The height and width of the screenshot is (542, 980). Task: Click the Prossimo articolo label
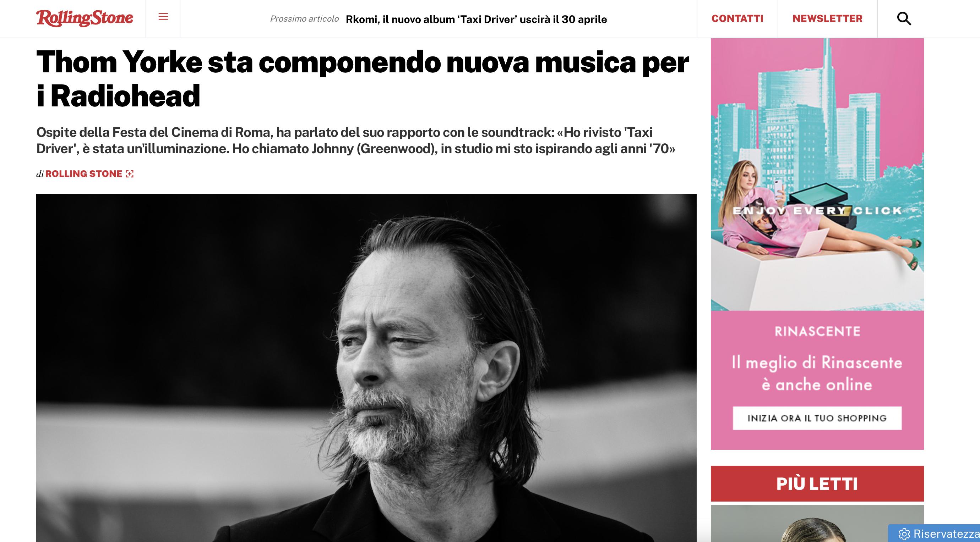(304, 19)
